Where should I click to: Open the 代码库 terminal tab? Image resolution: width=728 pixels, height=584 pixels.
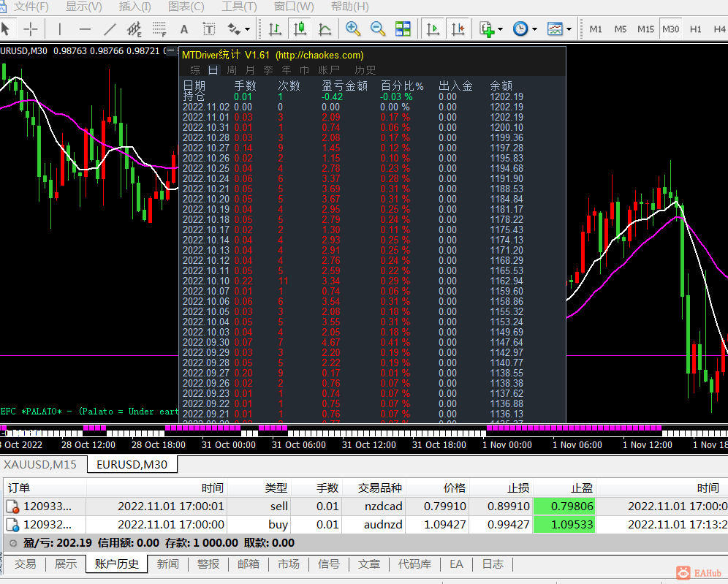414,564
